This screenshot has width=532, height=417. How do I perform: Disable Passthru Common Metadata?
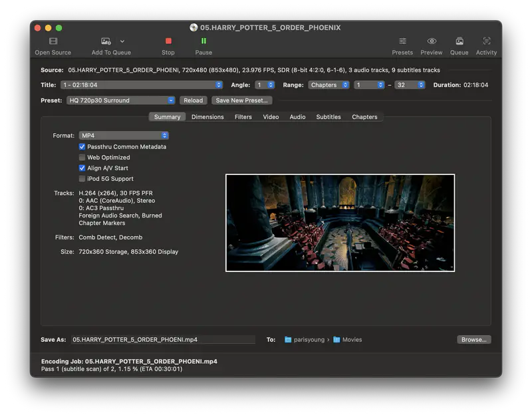tap(80, 147)
